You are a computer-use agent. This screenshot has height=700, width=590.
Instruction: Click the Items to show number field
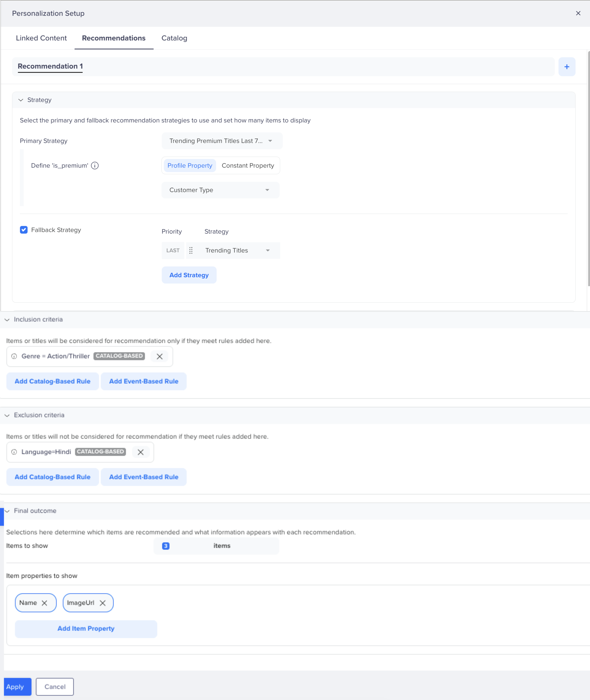coord(216,546)
